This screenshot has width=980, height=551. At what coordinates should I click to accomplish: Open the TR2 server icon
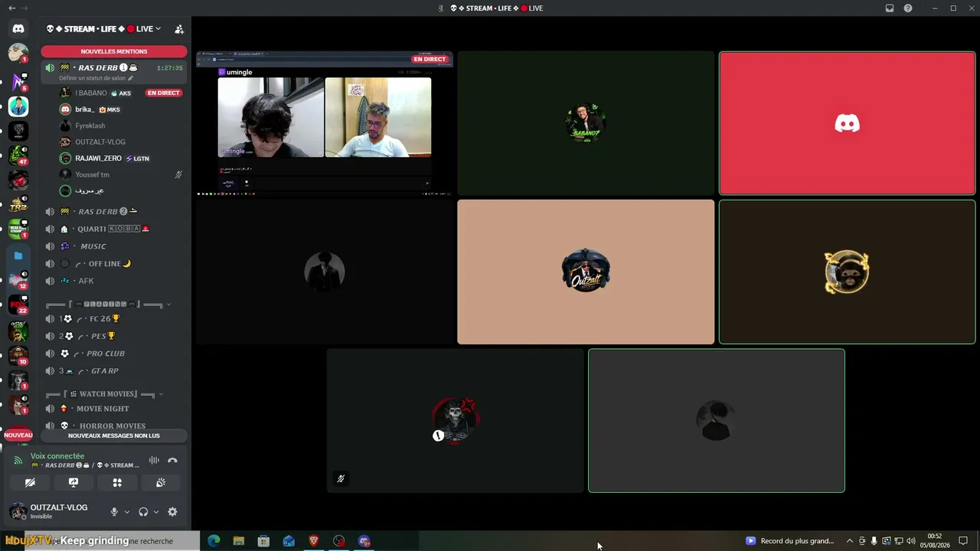(x=18, y=204)
